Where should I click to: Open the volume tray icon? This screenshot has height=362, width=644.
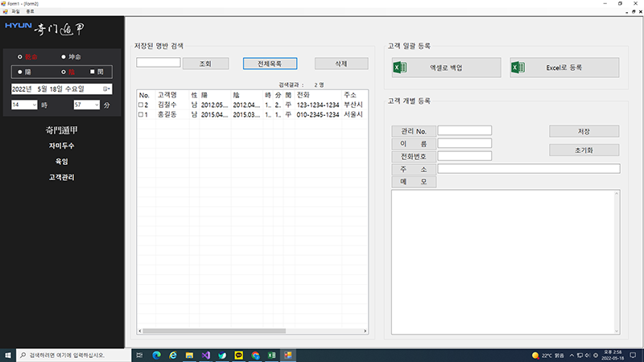tap(587, 356)
